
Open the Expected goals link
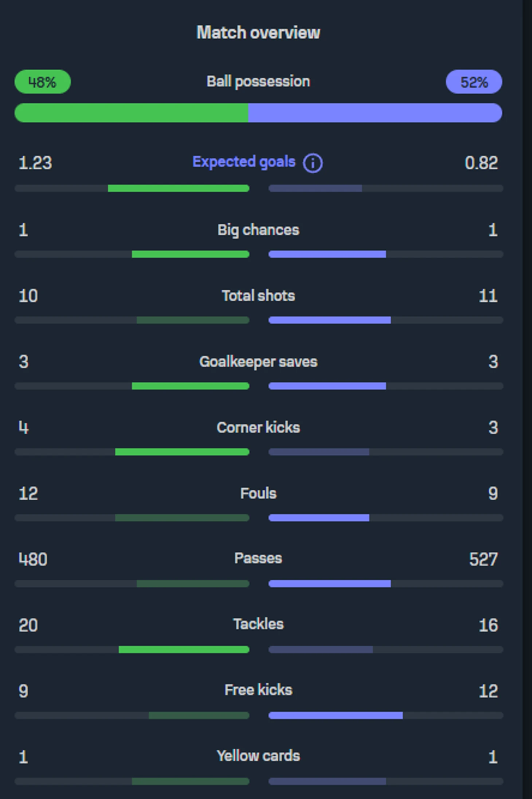pyautogui.click(x=244, y=162)
